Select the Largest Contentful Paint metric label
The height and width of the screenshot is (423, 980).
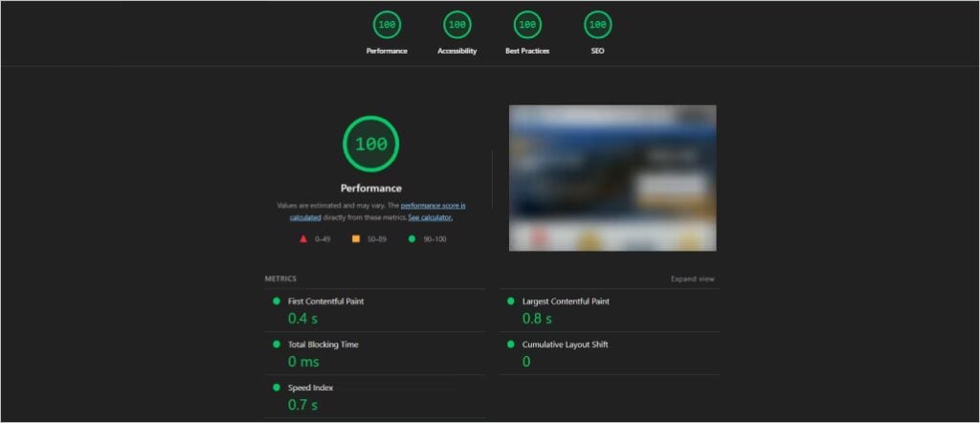pyautogui.click(x=566, y=301)
